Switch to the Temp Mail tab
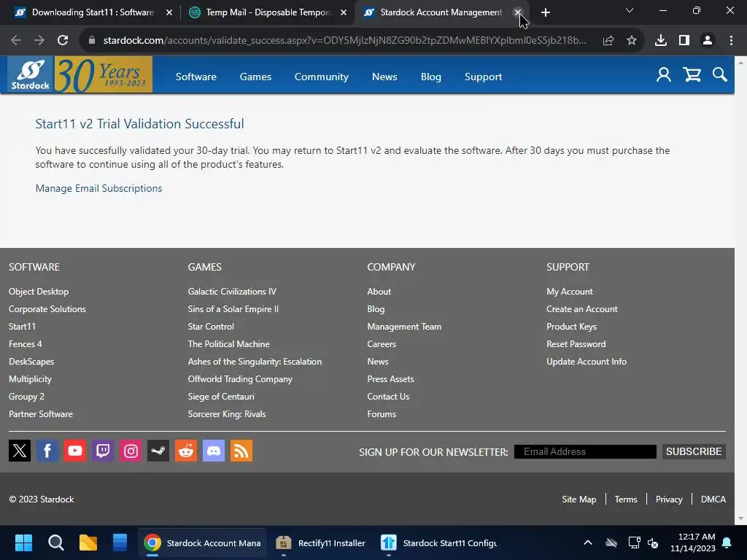The width and height of the screenshot is (747, 560). click(268, 12)
